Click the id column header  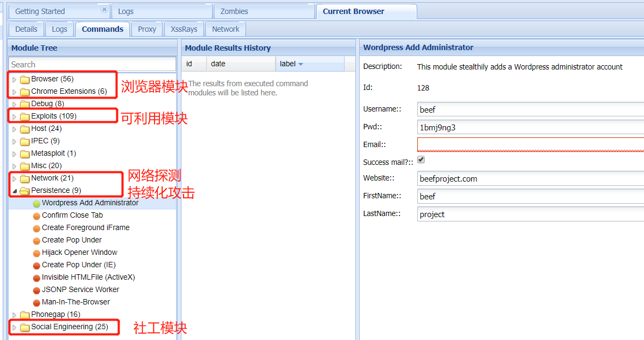pyautogui.click(x=194, y=64)
